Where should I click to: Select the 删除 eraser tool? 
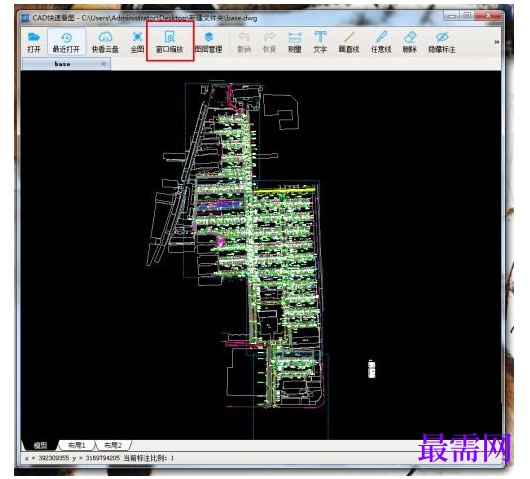point(410,42)
